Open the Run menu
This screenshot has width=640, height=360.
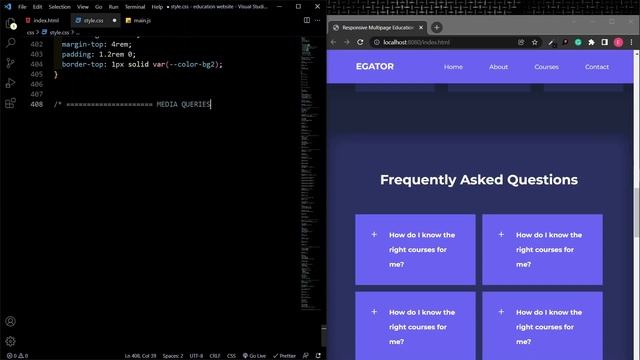tap(113, 7)
